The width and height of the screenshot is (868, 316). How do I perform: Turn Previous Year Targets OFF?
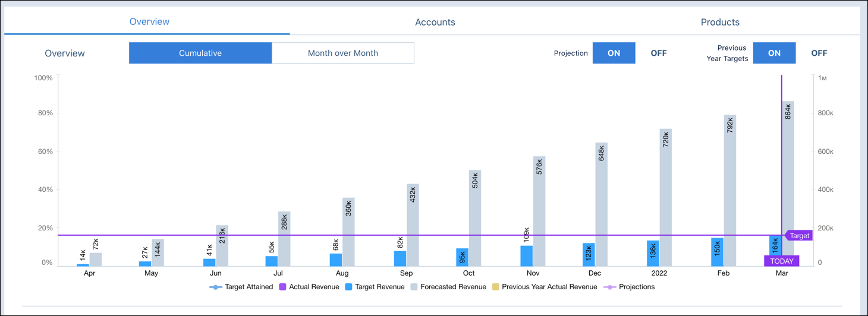pos(819,53)
